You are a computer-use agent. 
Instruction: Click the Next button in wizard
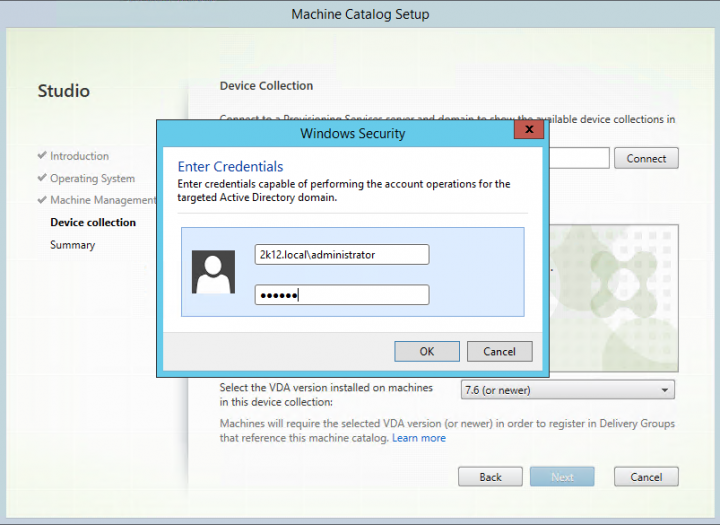pos(562,477)
